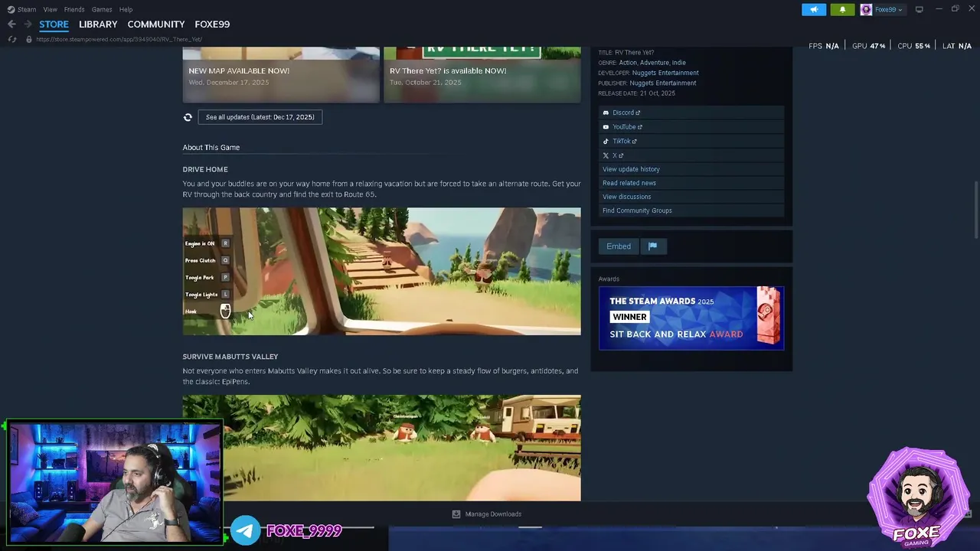980x551 pixels.
Task: Click the Embed button
Action: click(x=619, y=246)
